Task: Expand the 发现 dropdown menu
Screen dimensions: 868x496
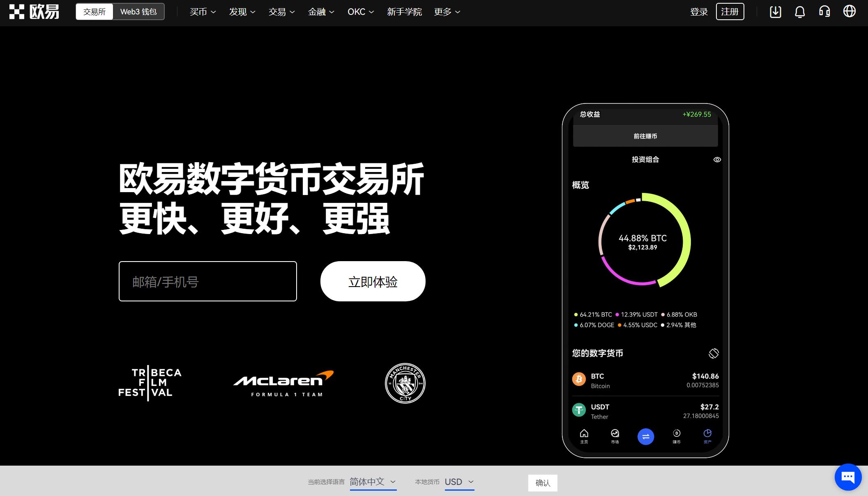Action: pyautogui.click(x=241, y=12)
